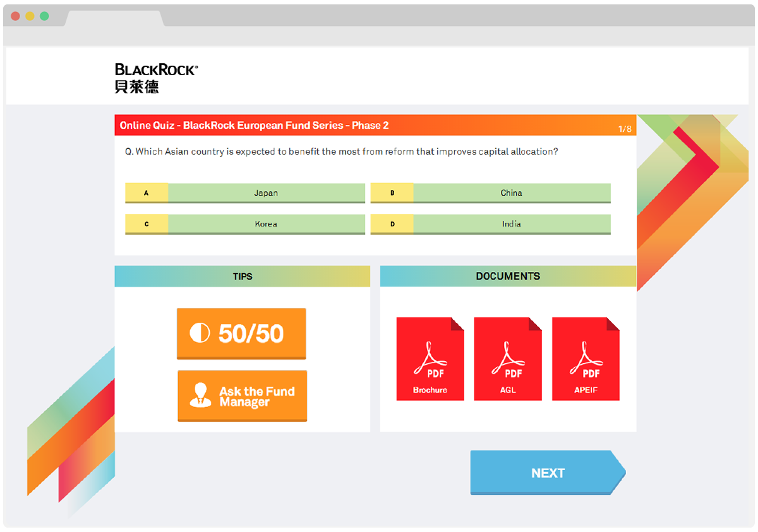
Task: Click Ask the Fund Manager
Action: pos(242,396)
